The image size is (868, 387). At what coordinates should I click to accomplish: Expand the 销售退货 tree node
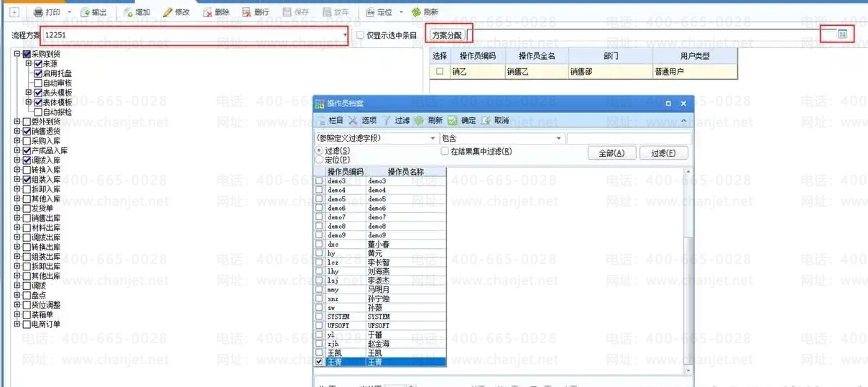point(17,132)
